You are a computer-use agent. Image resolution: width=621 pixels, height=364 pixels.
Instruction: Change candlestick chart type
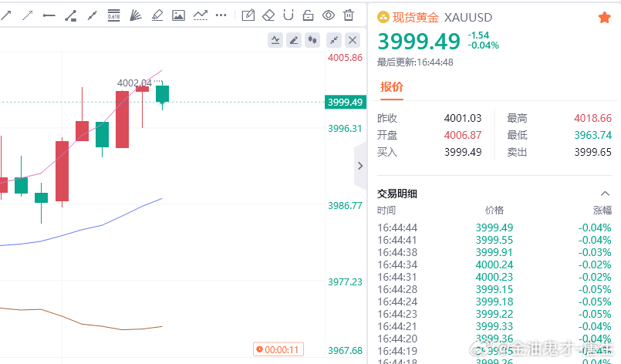pyautogui.click(x=312, y=40)
